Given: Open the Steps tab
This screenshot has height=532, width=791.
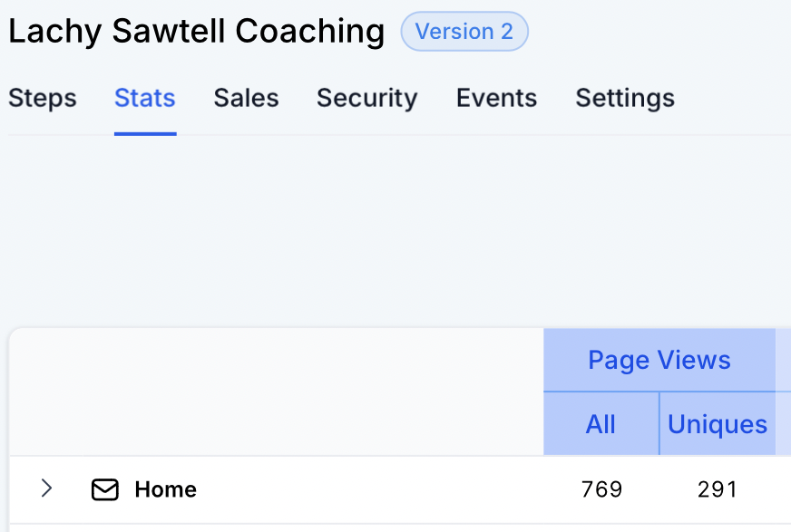Looking at the screenshot, I should [43, 98].
